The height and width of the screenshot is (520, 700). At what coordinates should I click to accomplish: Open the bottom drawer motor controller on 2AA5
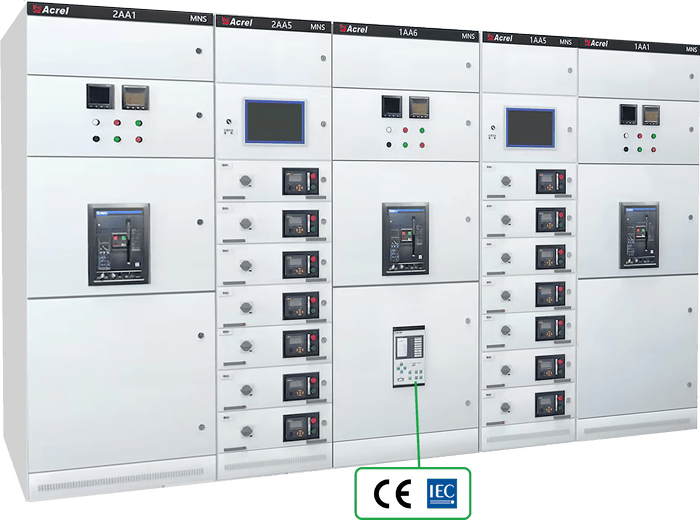coord(299,427)
